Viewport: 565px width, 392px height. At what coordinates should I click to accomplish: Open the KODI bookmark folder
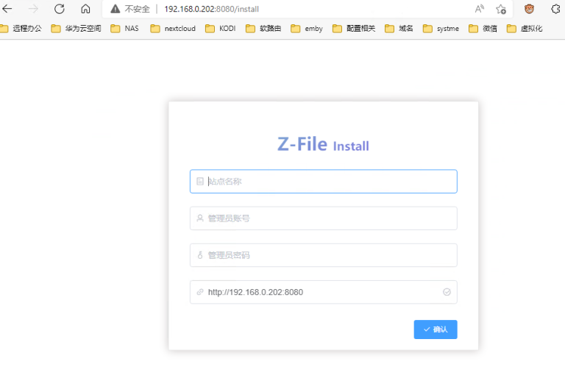(x=221, y=29)
